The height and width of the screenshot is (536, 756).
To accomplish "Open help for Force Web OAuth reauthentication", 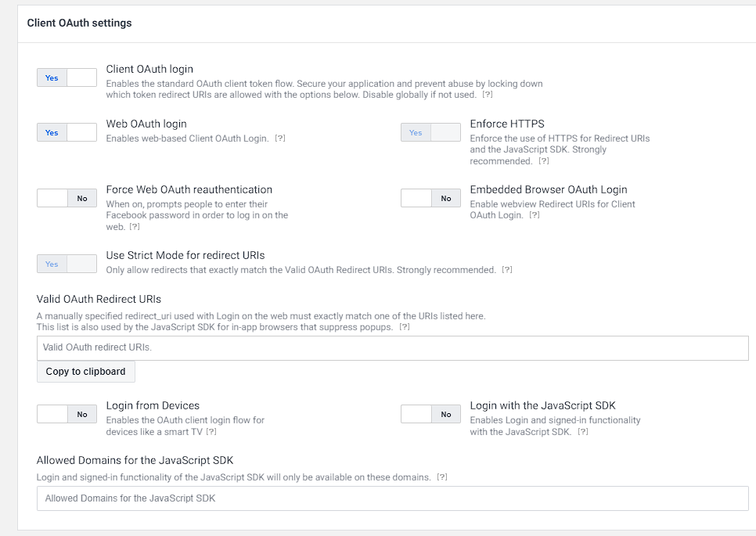I will (x=135, y=227).
